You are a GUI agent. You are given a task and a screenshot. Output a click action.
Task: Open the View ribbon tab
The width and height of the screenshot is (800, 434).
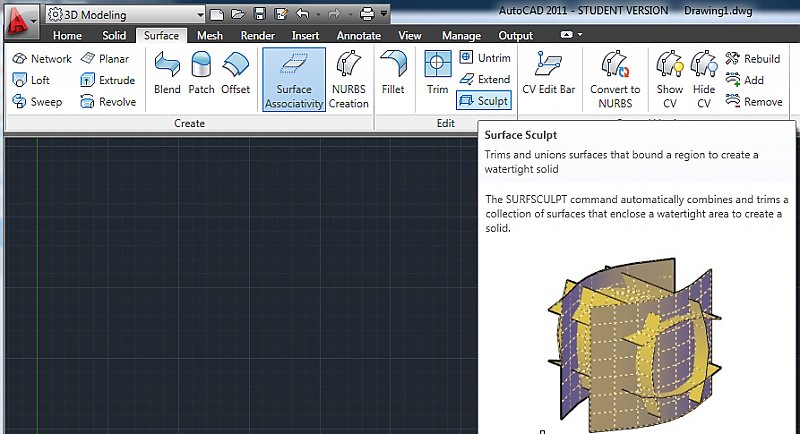[410, 36]
